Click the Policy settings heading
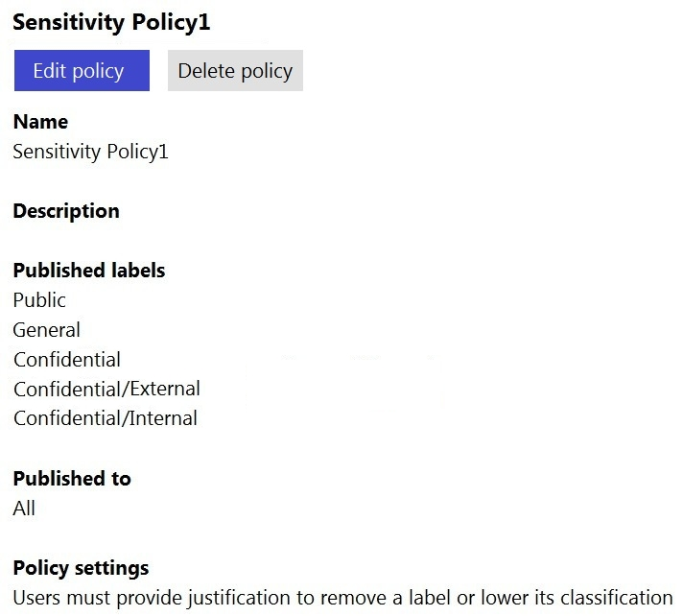The image size is (683, 616). pos(81,568)
